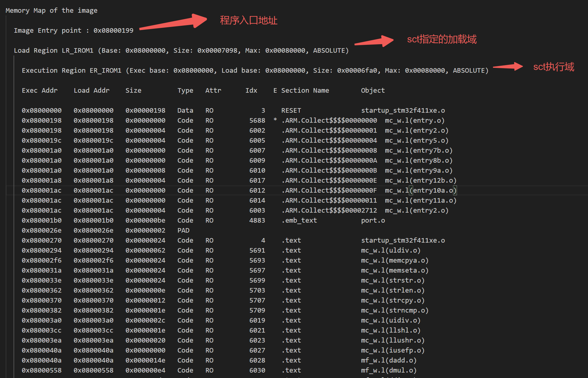Select .ARM.Collect$$$$0000000B section name

pos(329,171)
